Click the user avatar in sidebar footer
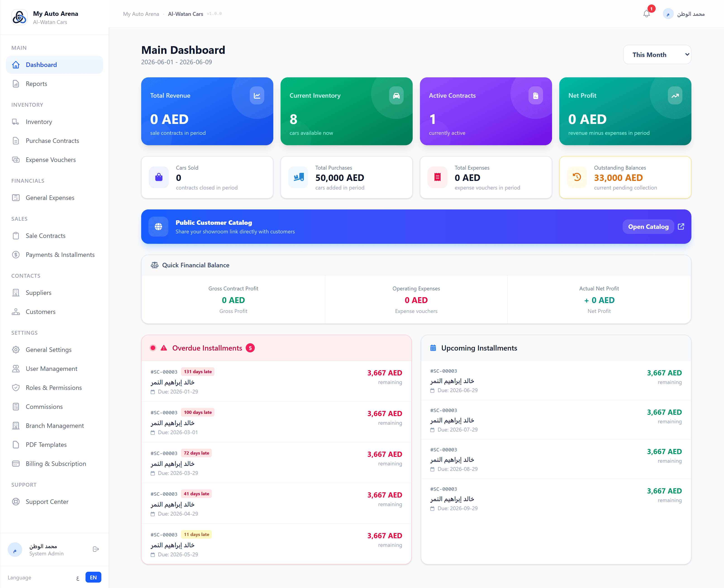724x588 pixels. pos(15,549)
